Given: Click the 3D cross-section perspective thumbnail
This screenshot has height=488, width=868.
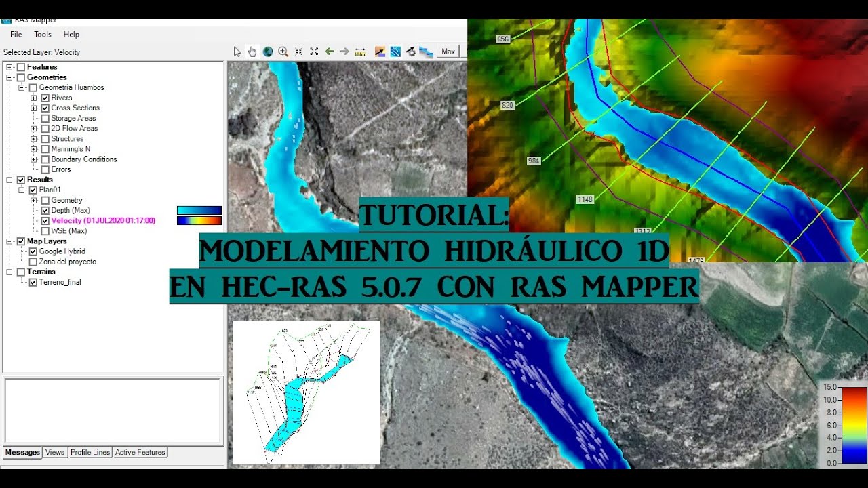Looking at the screenshot, I should (x=306, y=392).
